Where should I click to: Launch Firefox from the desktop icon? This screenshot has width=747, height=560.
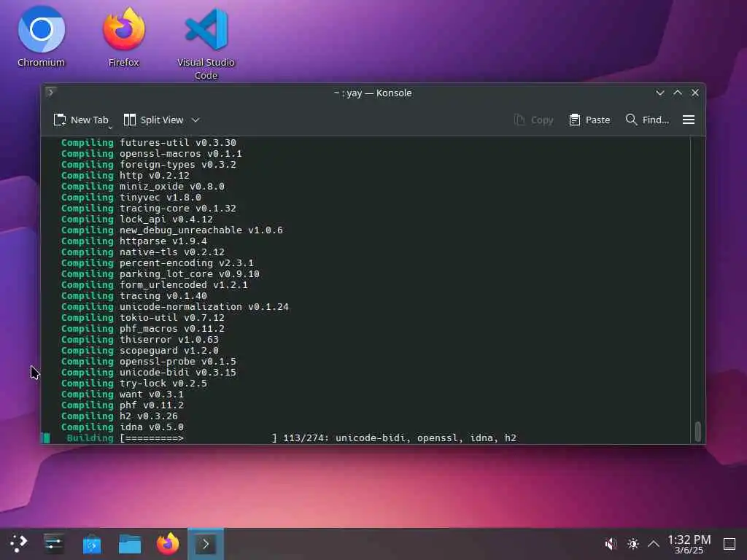124,36
